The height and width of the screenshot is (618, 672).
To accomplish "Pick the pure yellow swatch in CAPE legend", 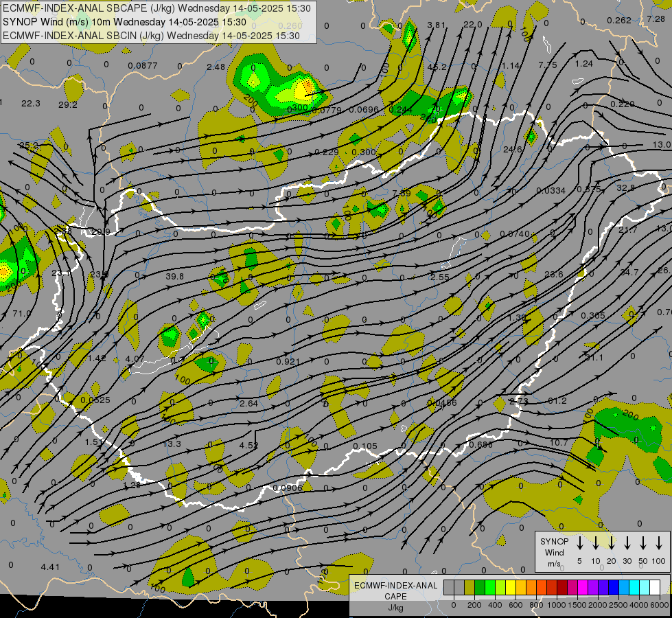I will click(x=511, y=587).
